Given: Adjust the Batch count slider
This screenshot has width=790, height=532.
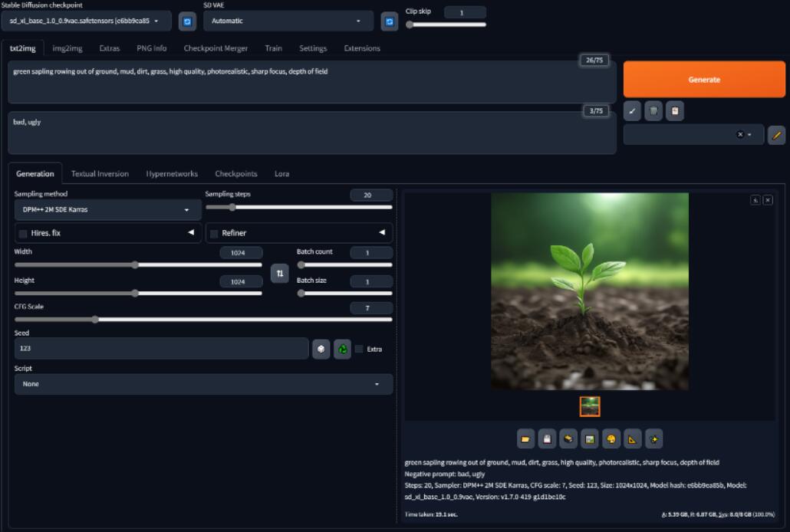Looking at the screenshot, I should [344, 264].
